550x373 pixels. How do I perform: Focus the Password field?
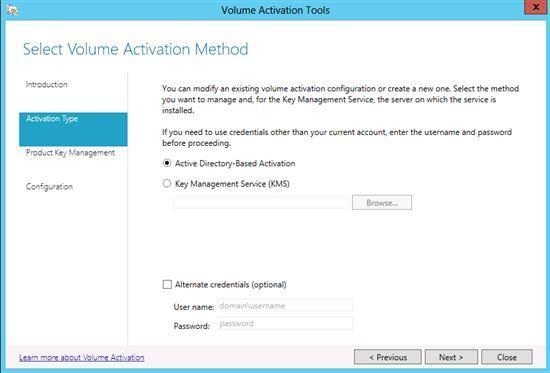(285, 323)
